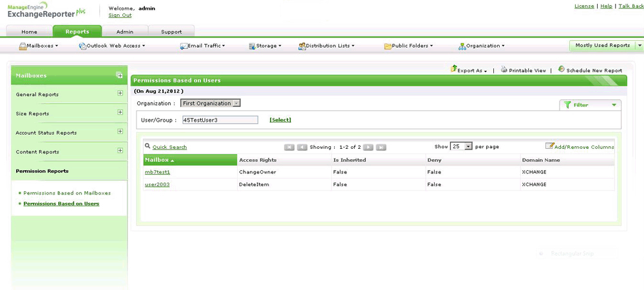Click Schedule New Report link

pos(594,71)
